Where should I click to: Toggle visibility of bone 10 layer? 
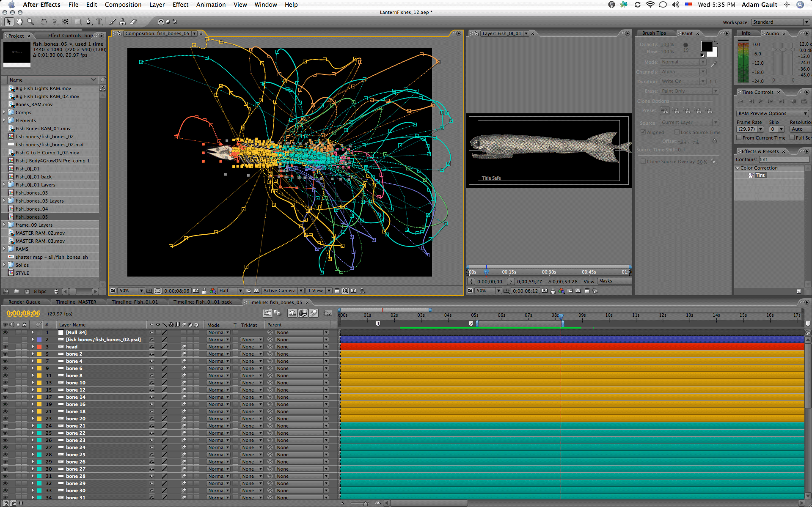click(5, 383)
